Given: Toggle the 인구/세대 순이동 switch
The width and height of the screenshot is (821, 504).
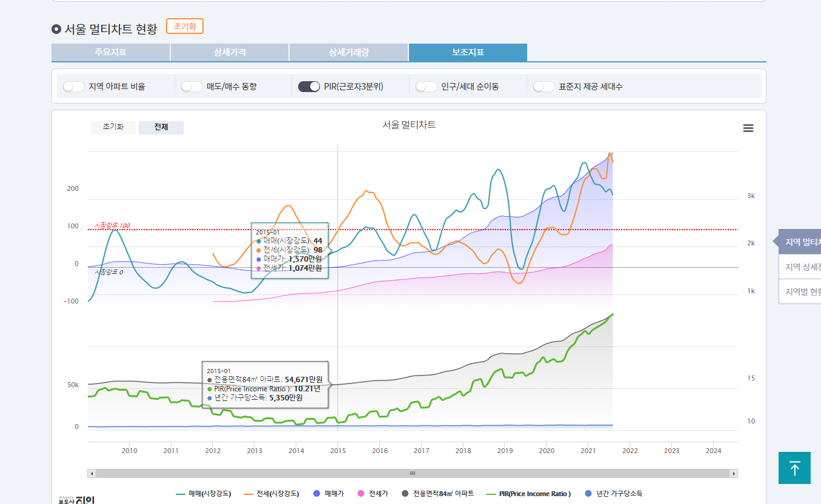Looking at the screenshot, I should (427, 87).
